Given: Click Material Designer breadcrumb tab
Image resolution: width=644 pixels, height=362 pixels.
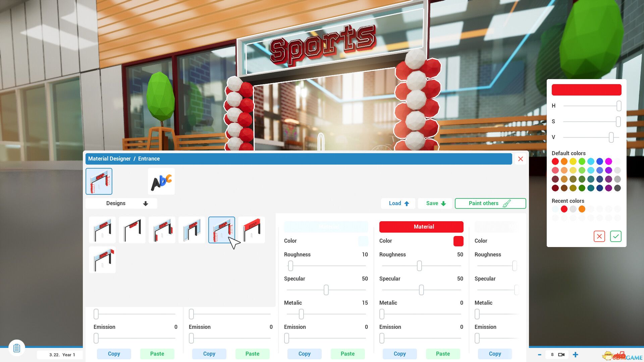Looking at the screenshot, I should click(x=109, y=158).
